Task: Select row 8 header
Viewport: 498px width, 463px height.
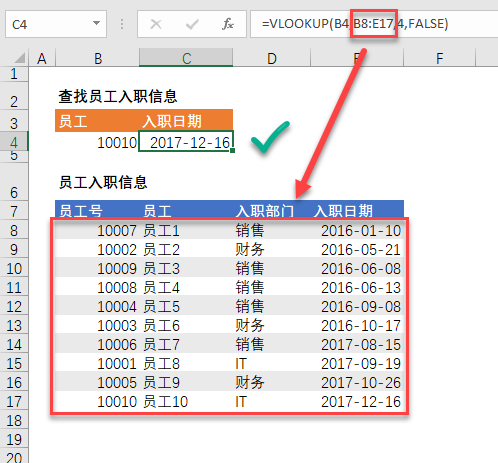Action: (14, 230)
